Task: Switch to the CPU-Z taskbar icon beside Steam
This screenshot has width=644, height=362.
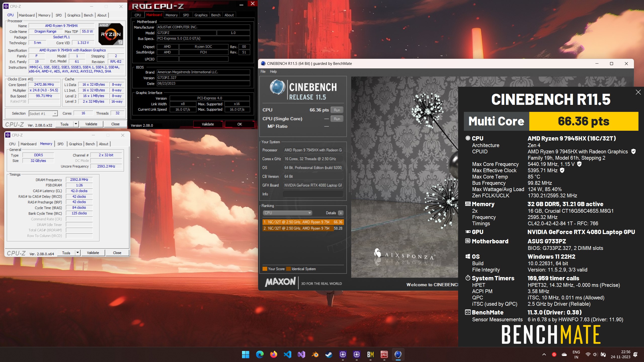Action: coord(343,354)
